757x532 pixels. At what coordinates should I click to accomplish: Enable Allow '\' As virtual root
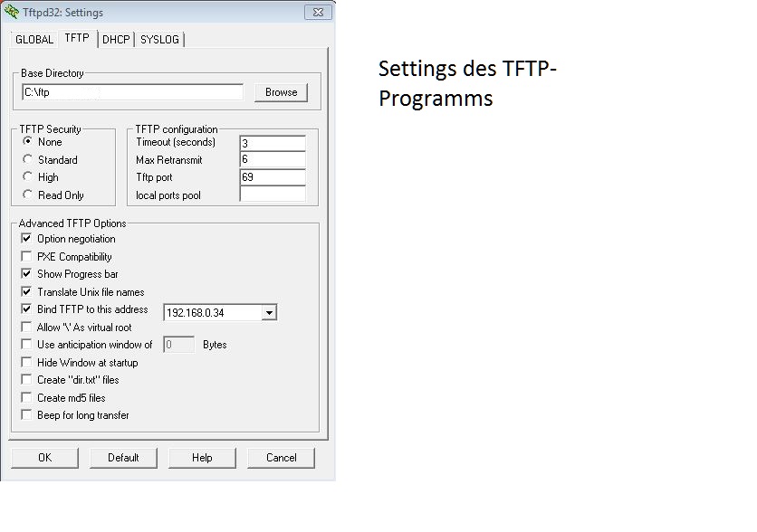(26, 327)
